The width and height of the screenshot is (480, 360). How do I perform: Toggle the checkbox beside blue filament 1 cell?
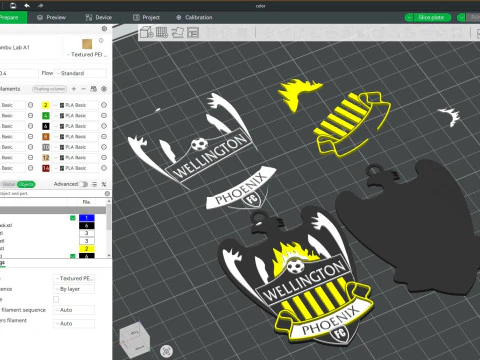click(x=73, y=218)
